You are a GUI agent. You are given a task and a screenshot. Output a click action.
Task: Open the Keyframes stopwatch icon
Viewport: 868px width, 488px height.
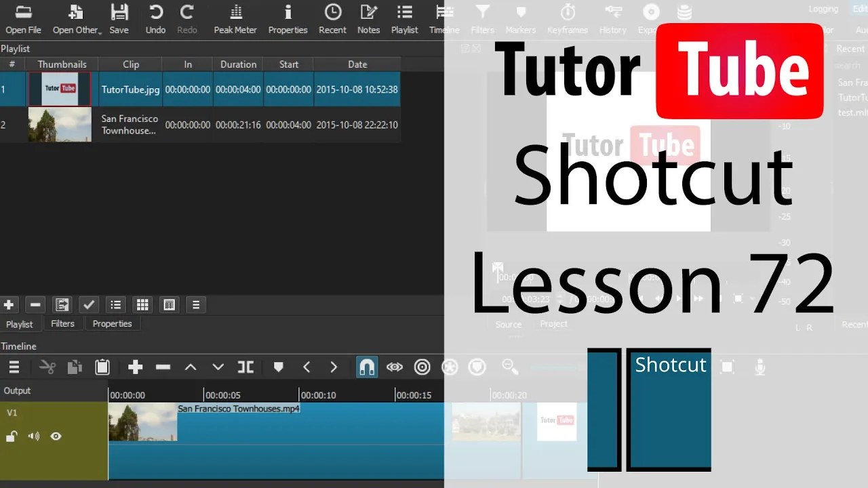pos(568,12)
